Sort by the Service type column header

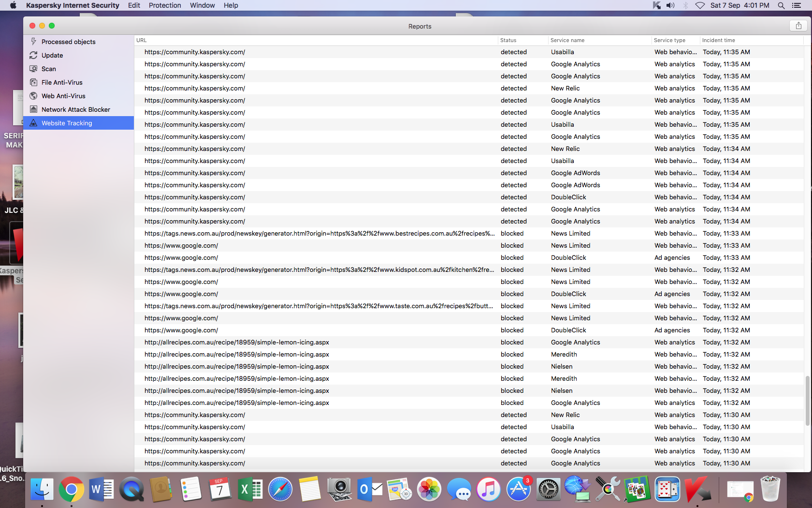675,40
